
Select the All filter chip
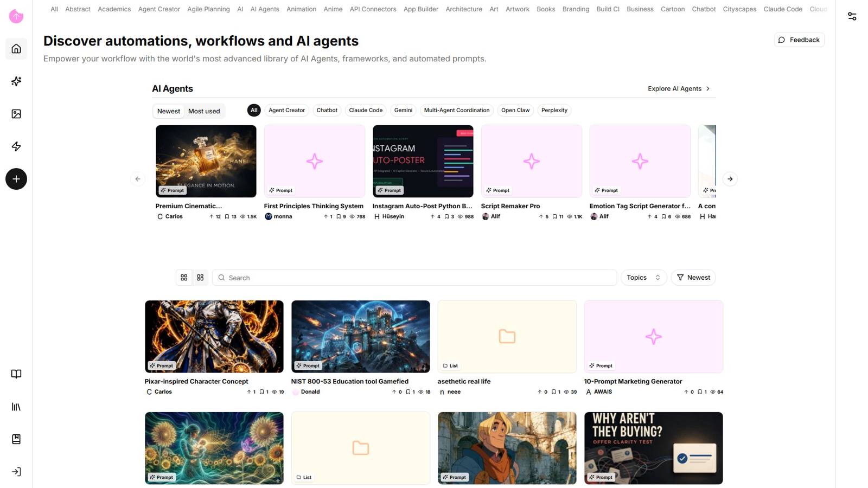pos(254,110)
